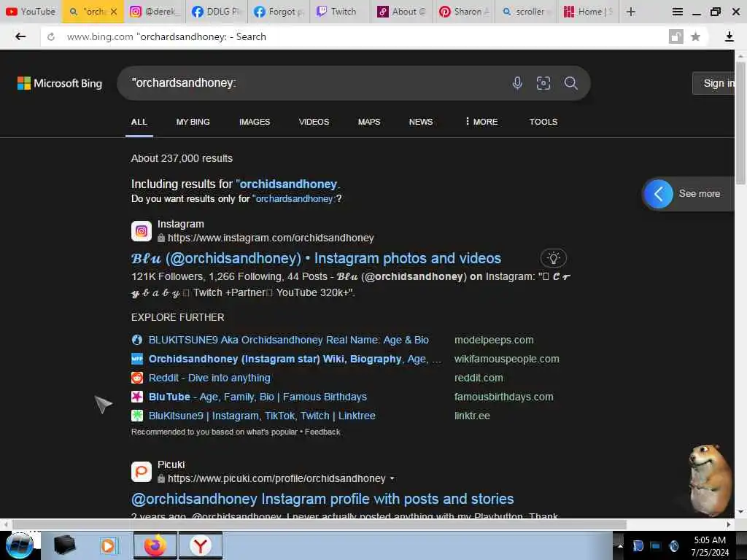747x560 pixels.
Task: Click the vertical page scrollbar
Action: (740, 122)
